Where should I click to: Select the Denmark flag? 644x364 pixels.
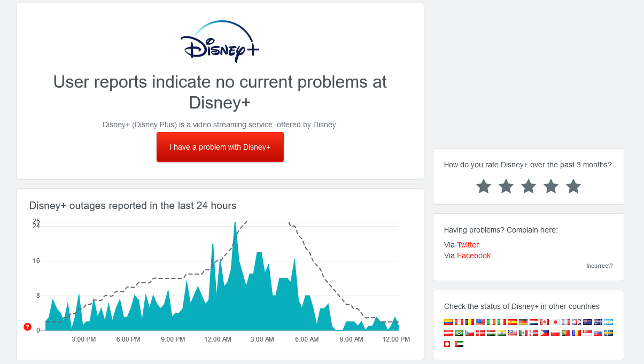click(480, 332)
